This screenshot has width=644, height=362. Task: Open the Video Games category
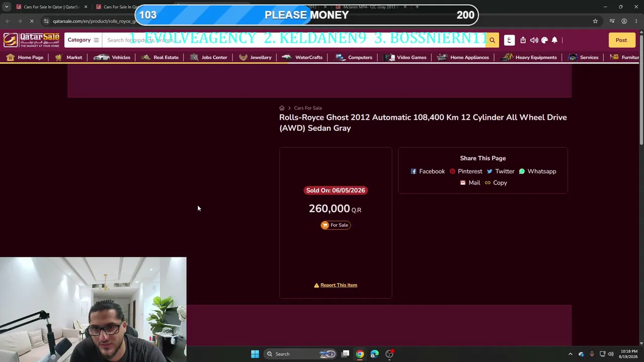point(405,57)
